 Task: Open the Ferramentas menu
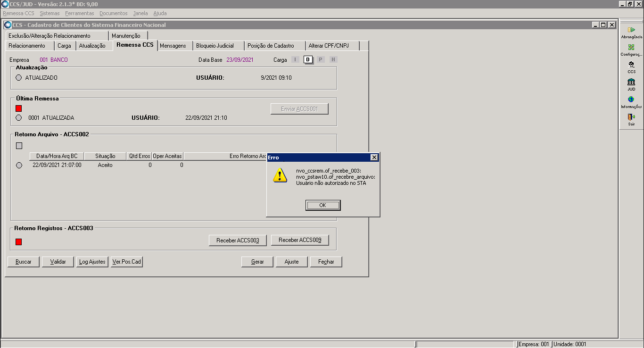pyautogui.click(x=80, y=13)
